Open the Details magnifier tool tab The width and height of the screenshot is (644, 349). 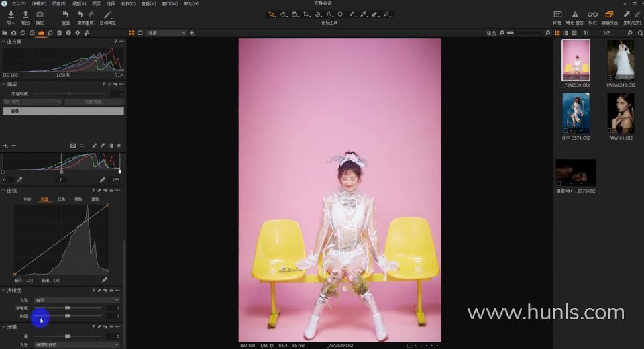(x=50, y=32)
